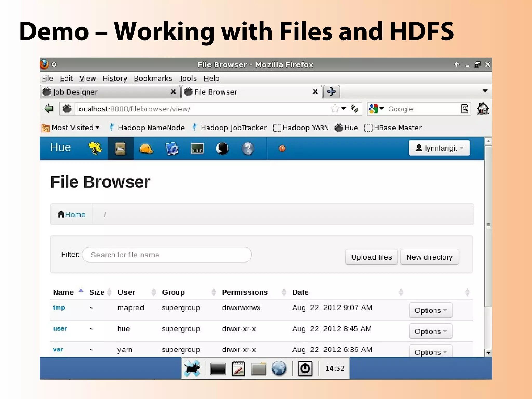This screenshot has width=532, height=399.
Task: Go back with Firefox back arrow
Action: pyautogui.click(x=49, y=109)
